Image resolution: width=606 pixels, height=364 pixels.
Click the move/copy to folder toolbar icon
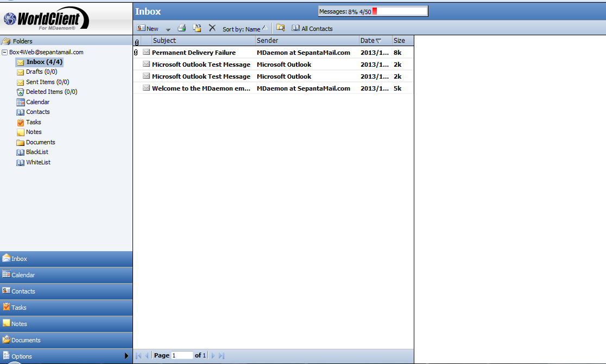click(x=197, y=28)
